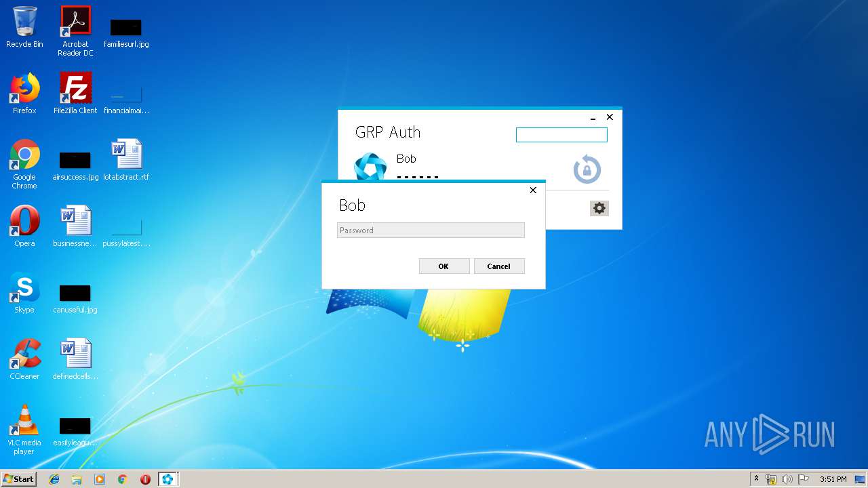The height and width of the screenshot is (488, 868).
Task: Open network status tray icon
Action: [x=771, y=479]
